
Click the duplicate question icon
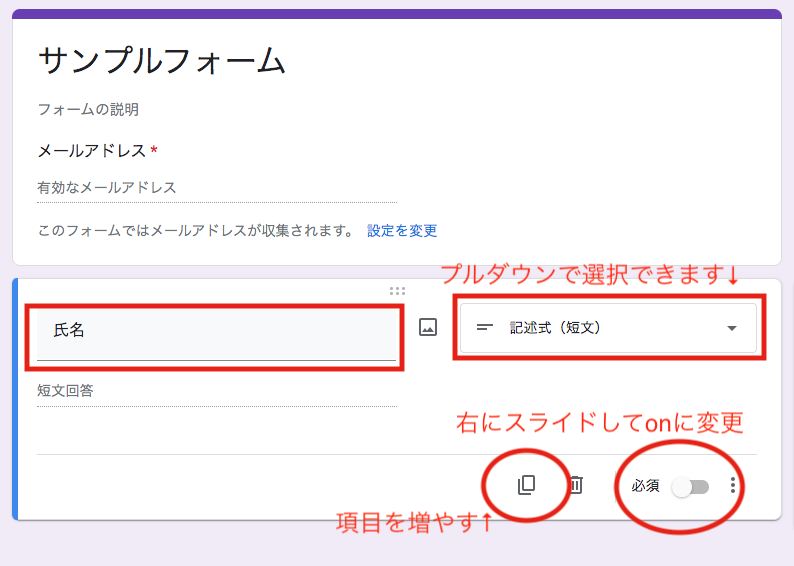[526, 485]
